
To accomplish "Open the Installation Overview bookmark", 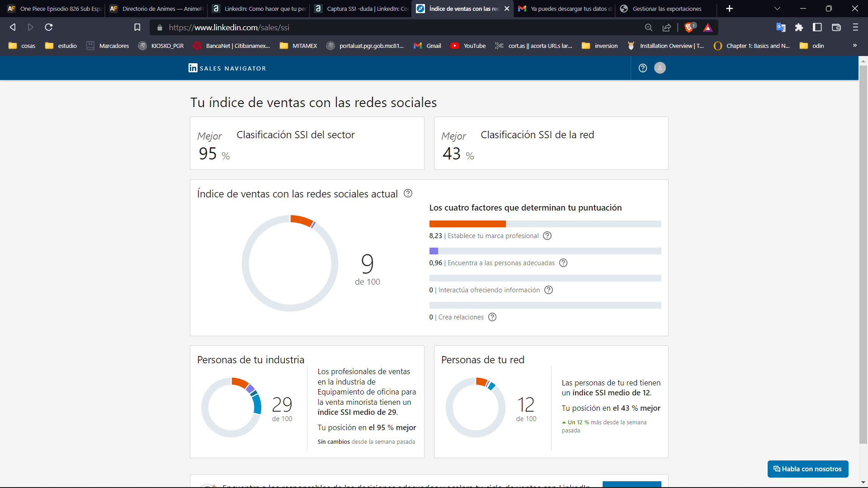I will (665, 46).
